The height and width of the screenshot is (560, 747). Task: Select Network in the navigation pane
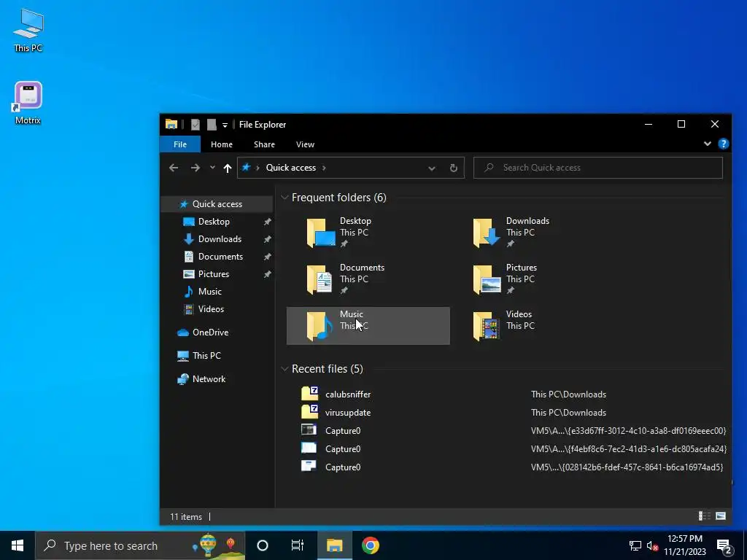(209, 379)
